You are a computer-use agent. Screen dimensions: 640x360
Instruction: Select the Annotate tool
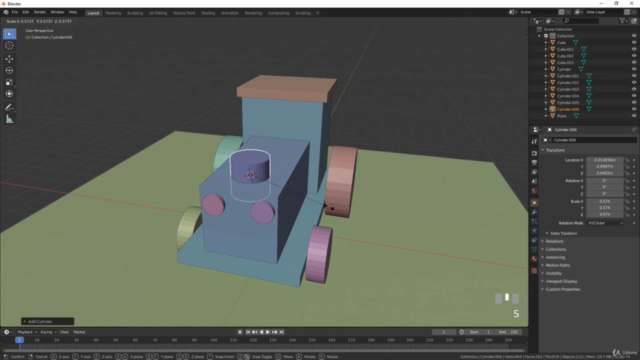(9, 108)
